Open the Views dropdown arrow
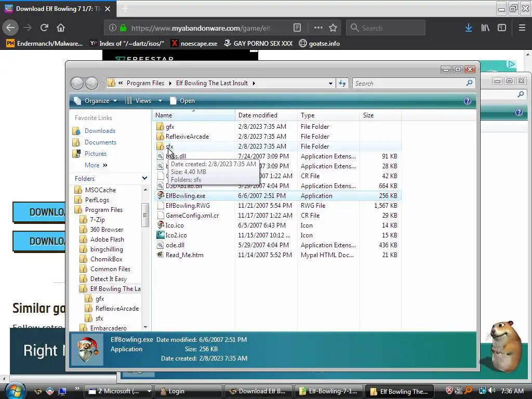Screen dimensions: 532x399 (160, 101)
